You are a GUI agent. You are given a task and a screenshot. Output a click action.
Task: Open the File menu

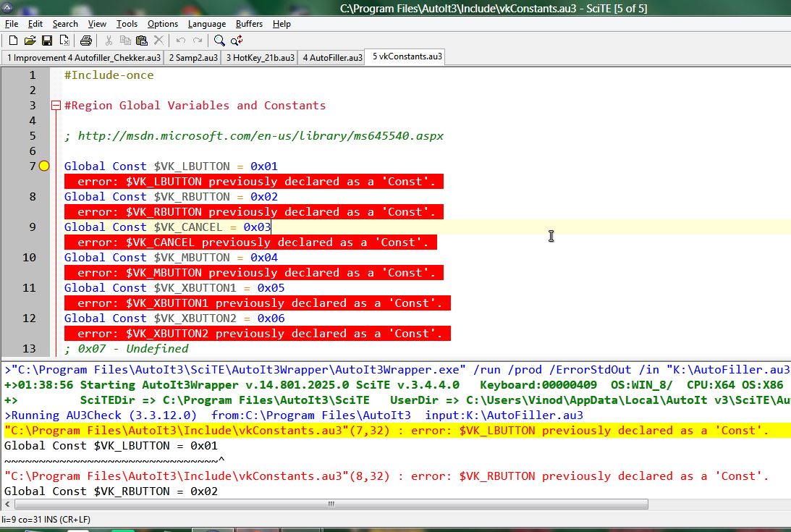11,24
